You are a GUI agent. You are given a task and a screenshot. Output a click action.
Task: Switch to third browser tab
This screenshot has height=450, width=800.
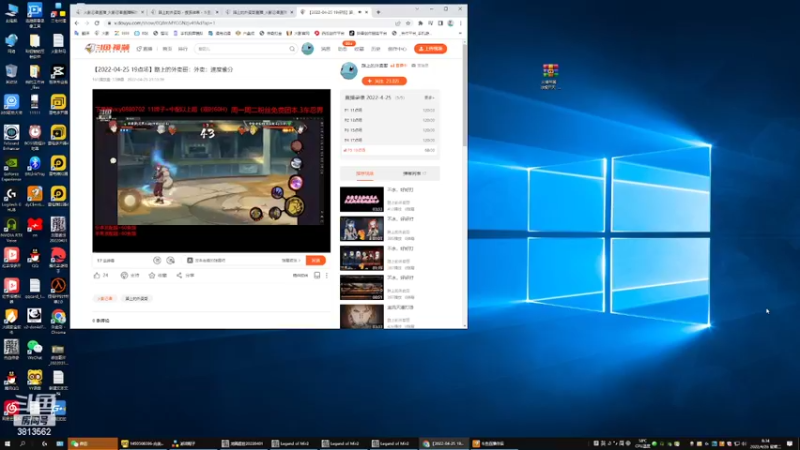259,12
